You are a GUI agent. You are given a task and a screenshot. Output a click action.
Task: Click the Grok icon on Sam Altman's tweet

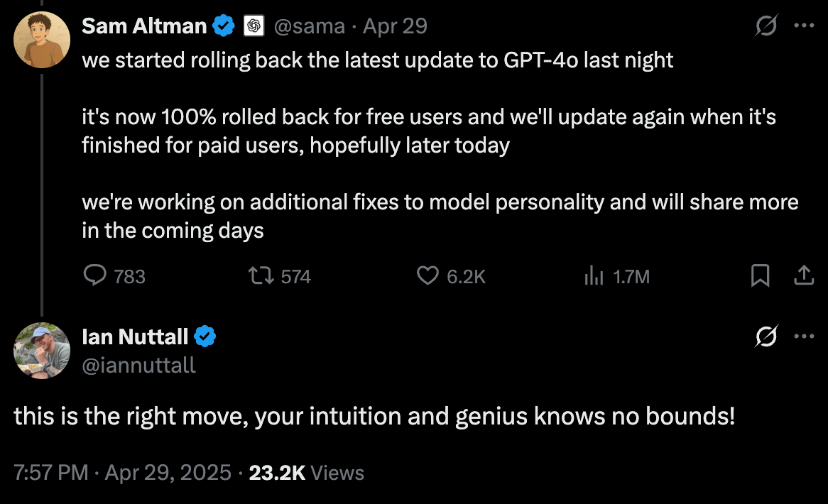tap(766, 26)
